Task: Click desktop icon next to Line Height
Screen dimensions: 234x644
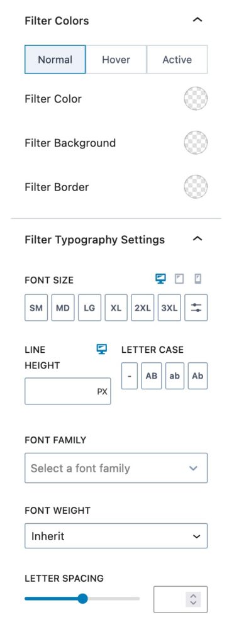Action: tap(102, 350)
